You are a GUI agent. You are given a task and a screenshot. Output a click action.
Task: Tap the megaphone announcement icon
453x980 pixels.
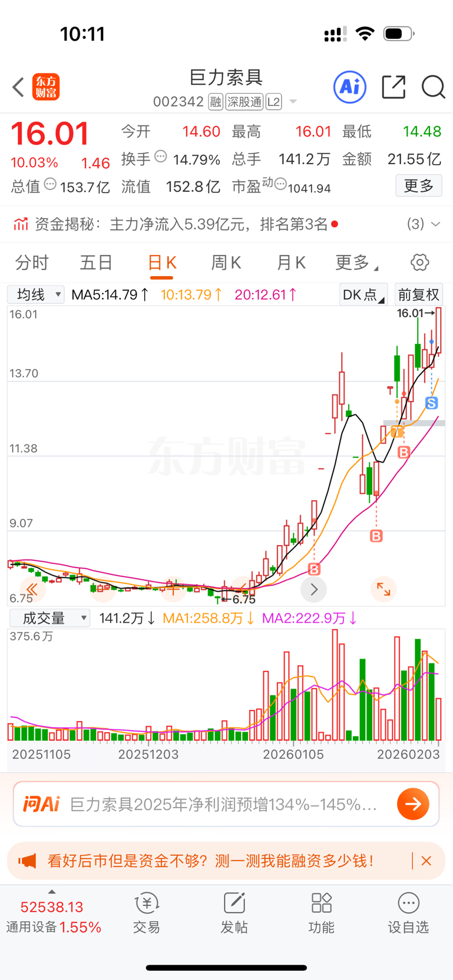pyautogui.click(x=27, y=861)
